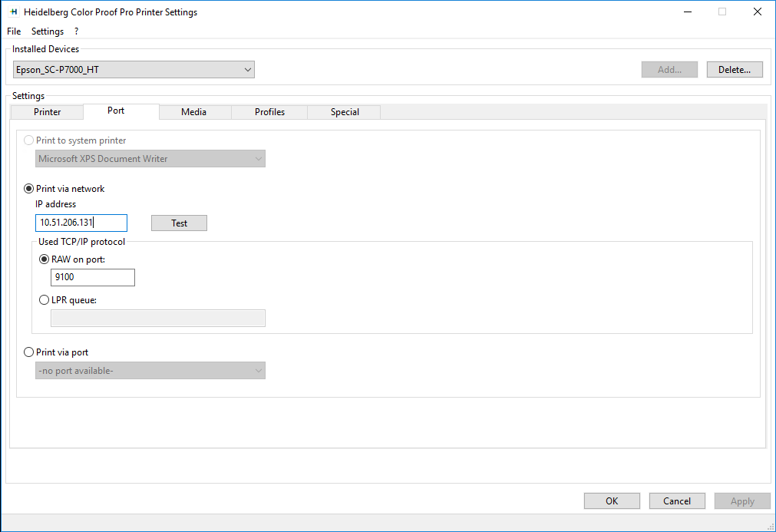
Task: Click the Heidelberg app icon in title bar
Action: pos(13,12)
